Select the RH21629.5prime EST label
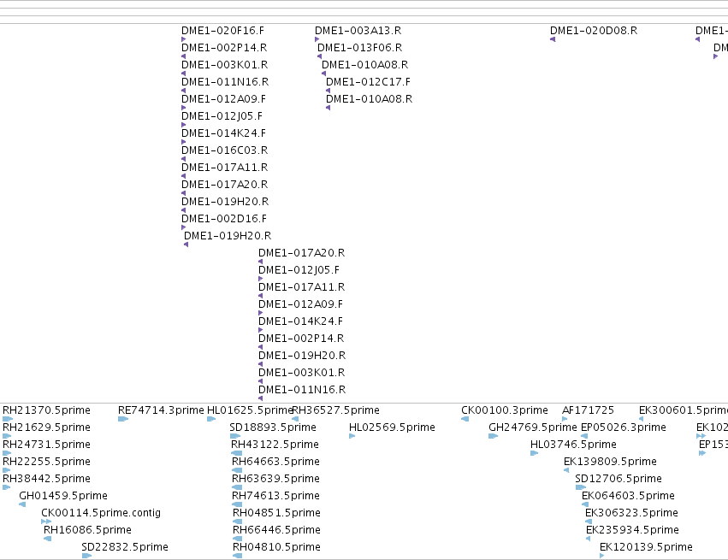 (x=46, y=427)
